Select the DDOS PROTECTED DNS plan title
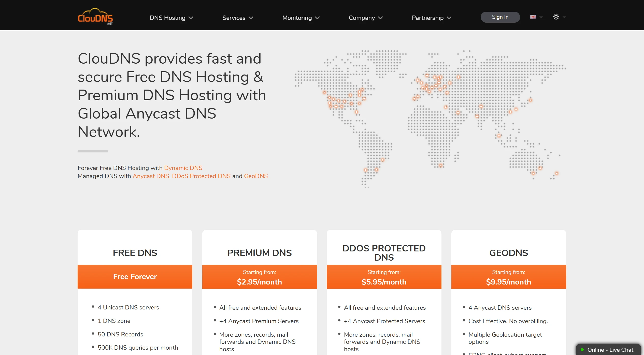644x355 pixels. pos(384,253)
